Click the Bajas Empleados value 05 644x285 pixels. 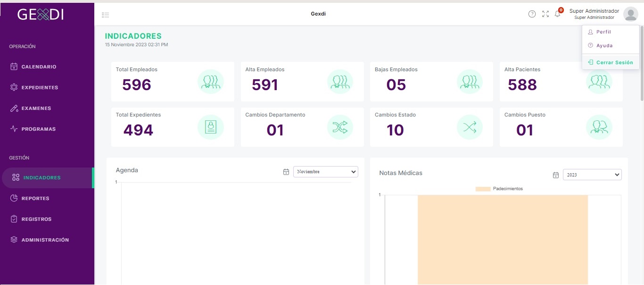(x=396, y=84)
